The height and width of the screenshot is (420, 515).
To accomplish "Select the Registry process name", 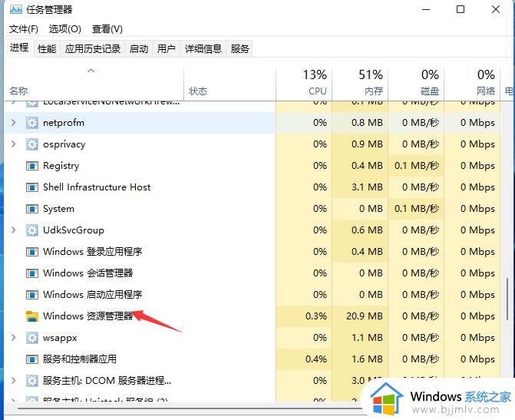I will 61,166.
